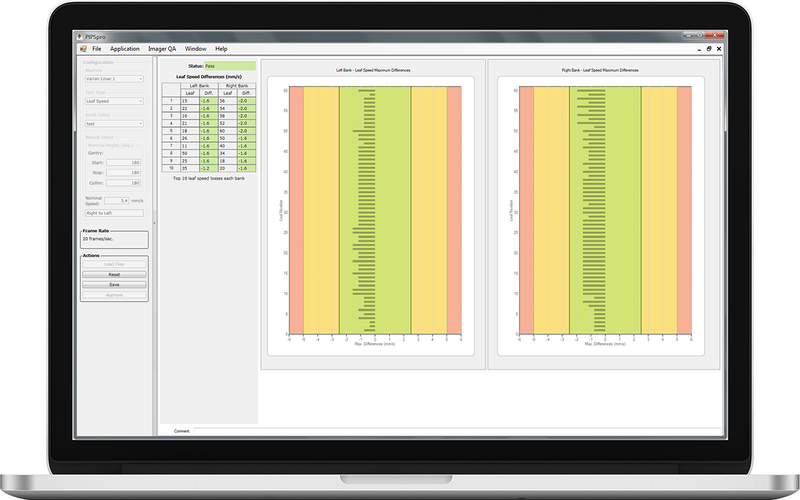Viewport: 800px width, 500px height.
Task: Click the PIPSpro app icon in menu bar
Action: click(x=82, y=48)
